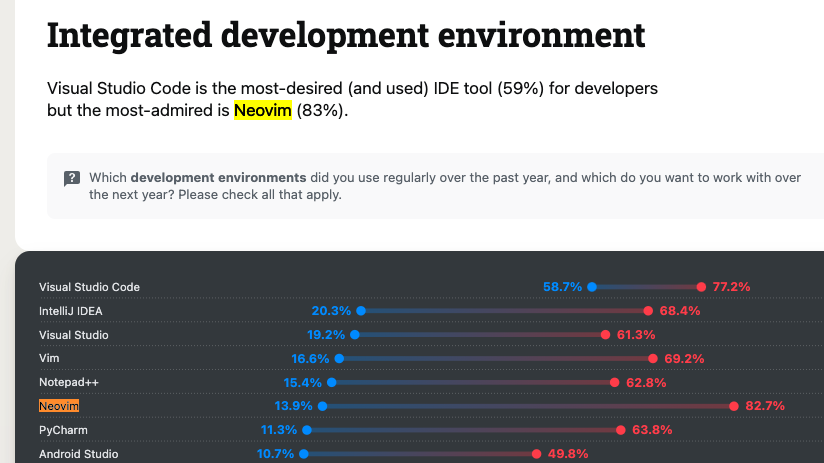This screenshot has height=463, width=824.
Task: Click Notepad++ red 62.8% dot
Action: (x=614, y=383)
